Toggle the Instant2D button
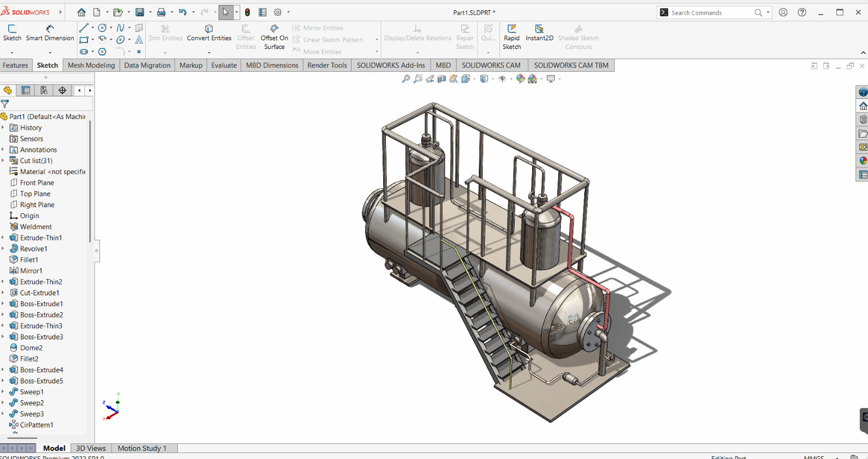 (x=539, y=29)
